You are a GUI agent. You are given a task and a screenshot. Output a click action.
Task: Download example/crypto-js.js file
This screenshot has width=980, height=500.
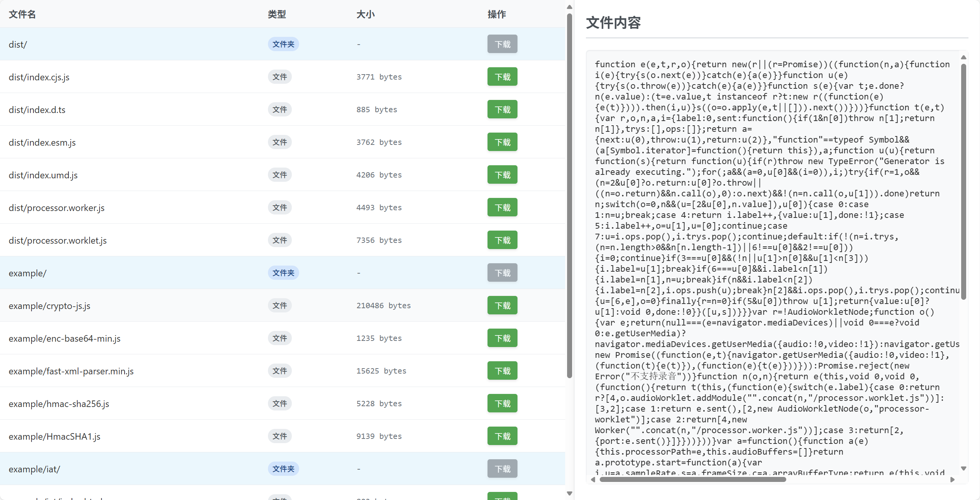[502, 306]
